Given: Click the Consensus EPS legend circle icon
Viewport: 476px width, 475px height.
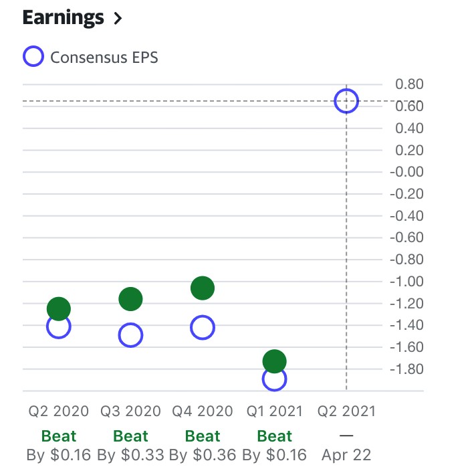Looking at the screenshot, I should click(33, 57).
